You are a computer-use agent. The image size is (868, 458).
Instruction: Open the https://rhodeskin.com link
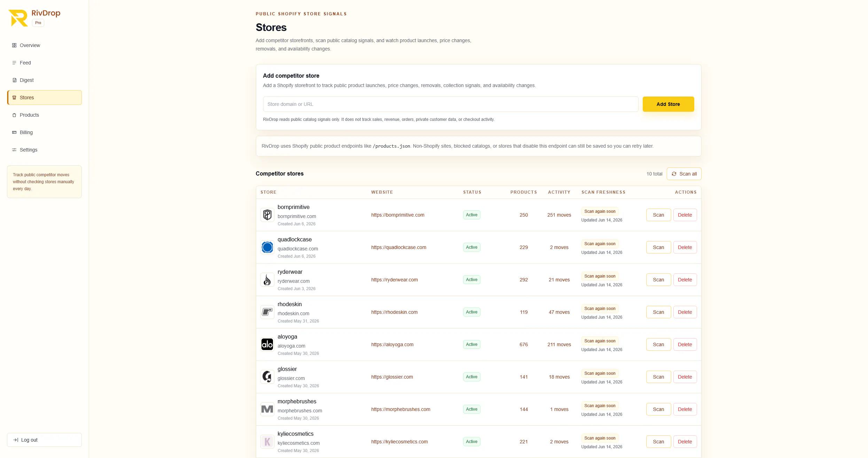[394, 312]
